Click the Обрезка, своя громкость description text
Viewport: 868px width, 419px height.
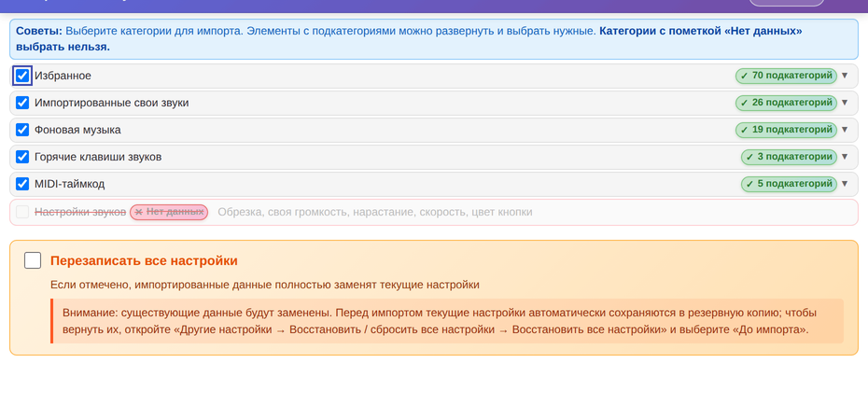point(375,212)
